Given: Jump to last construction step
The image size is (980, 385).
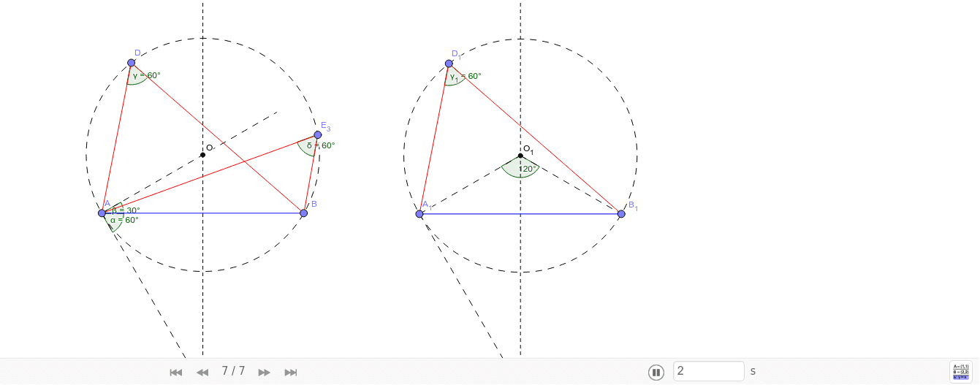Looking at the screenshot, I should click(x=291, y=372).
